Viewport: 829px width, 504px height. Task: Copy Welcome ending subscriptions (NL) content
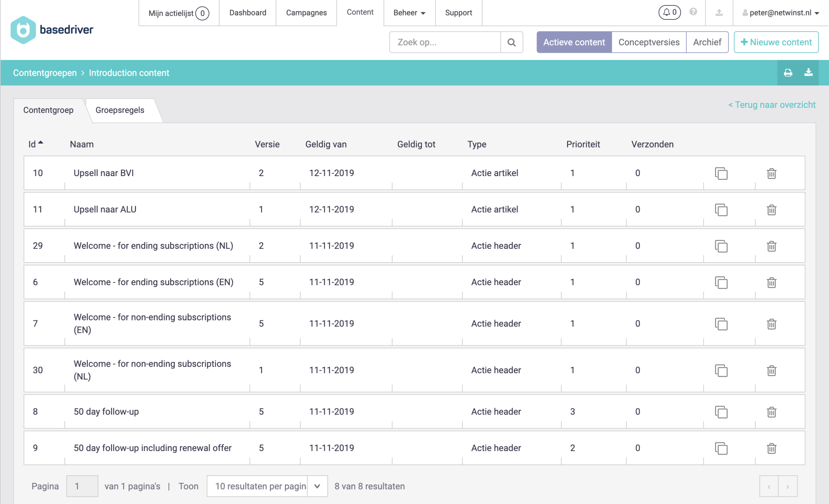click(721, 246)
